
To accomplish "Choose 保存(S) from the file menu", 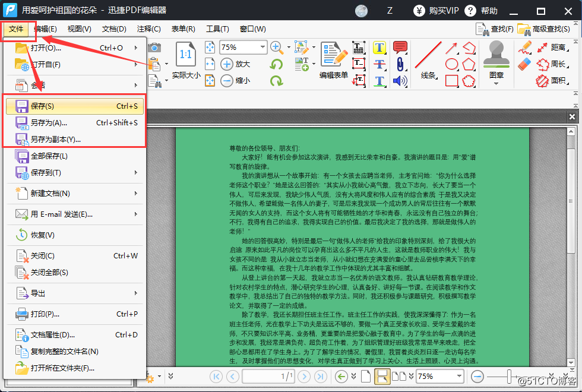I will [75, 106].
